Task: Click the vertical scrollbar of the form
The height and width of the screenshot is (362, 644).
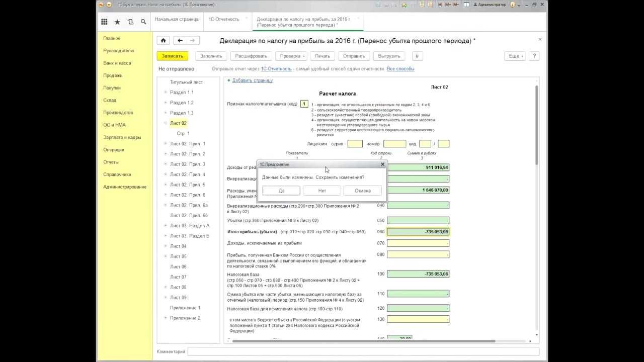Action: click(x=536, y=125)
